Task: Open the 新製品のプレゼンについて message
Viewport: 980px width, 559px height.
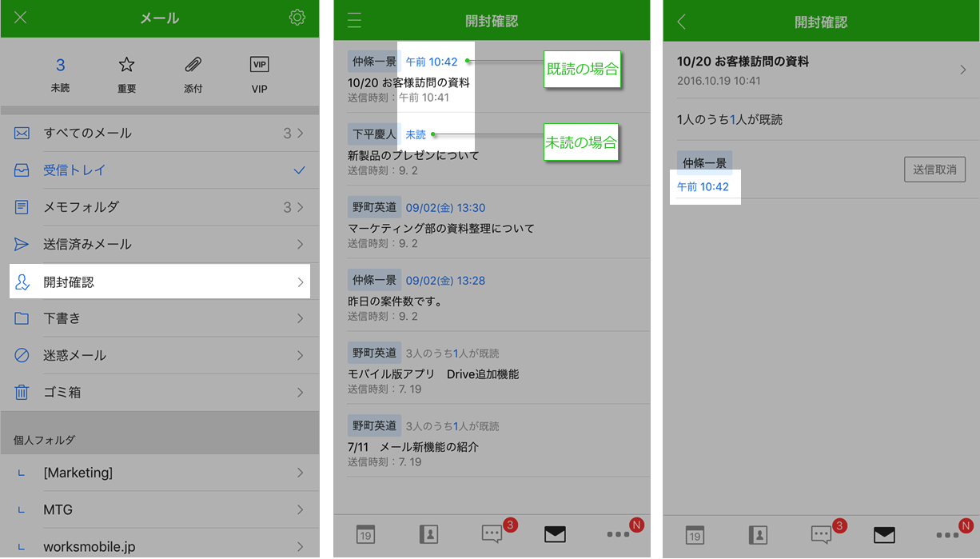Action: 413,155
